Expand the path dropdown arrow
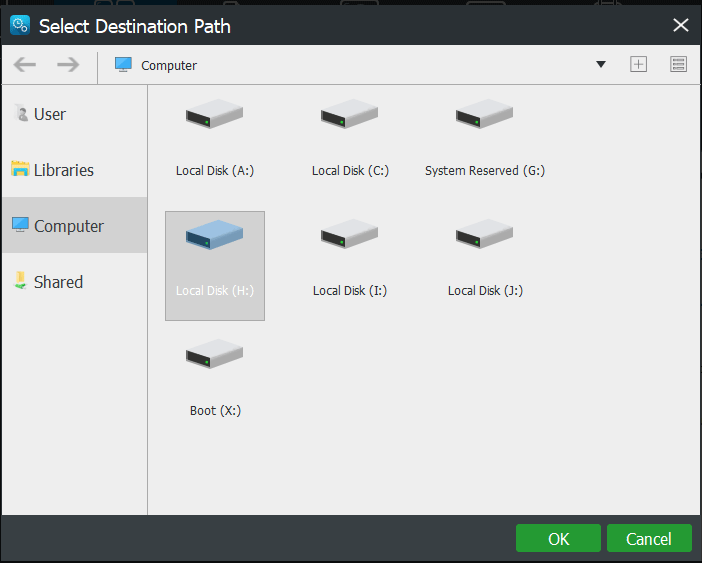 pyautogui.click(x=601, y=65)
